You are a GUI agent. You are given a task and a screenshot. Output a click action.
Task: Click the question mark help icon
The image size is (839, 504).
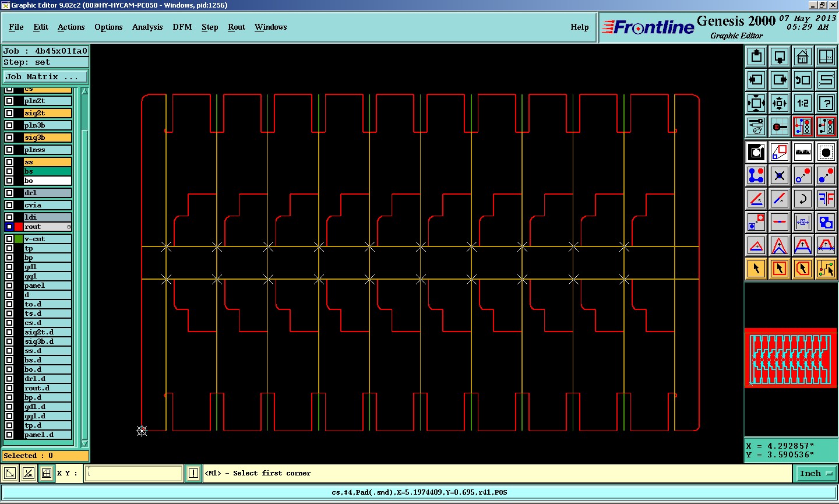[x=826, y=103]
